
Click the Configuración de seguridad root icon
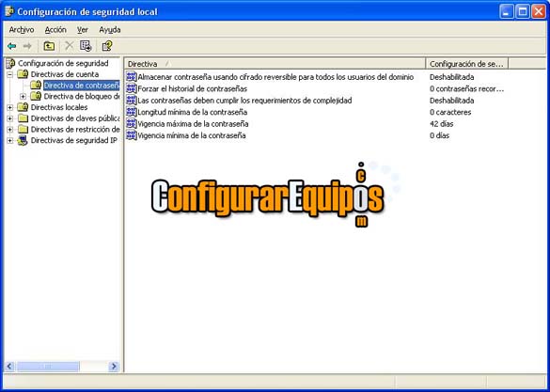[x=11, y=64]
